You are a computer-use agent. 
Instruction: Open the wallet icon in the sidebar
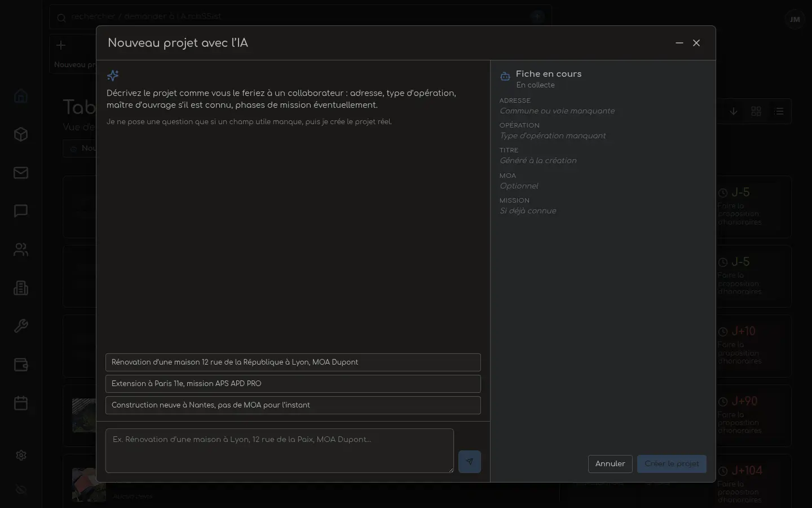[x=21, y=365]
